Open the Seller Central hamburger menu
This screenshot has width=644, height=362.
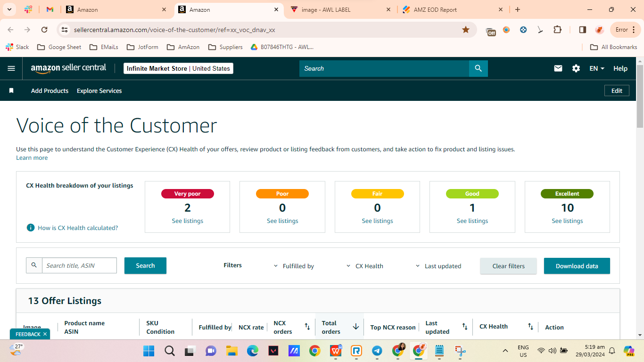click(11, 68)
